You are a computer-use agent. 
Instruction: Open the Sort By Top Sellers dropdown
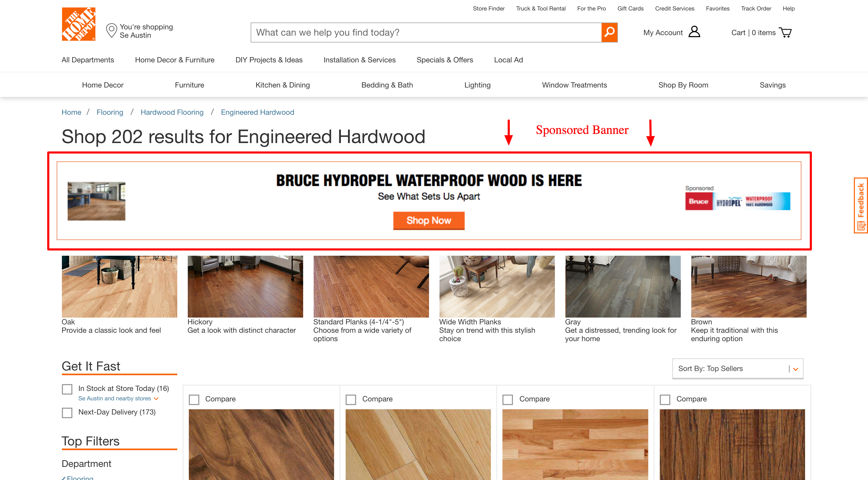click(x=738, y=369)
